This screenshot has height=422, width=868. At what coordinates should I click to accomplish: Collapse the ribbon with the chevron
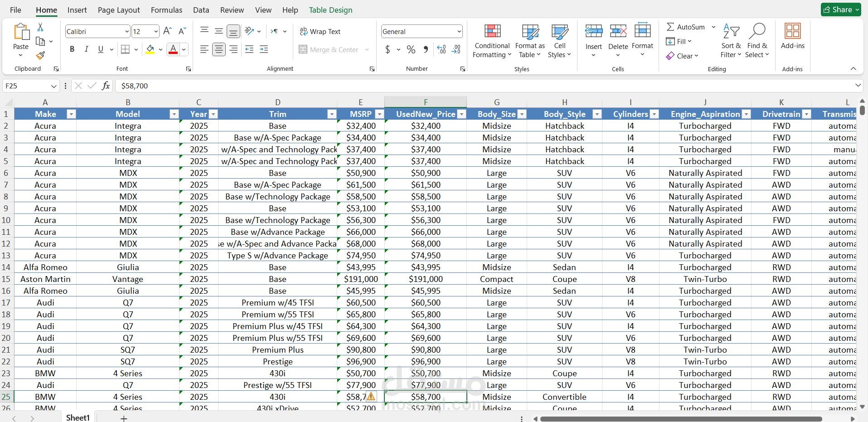(x=853, y=69)
